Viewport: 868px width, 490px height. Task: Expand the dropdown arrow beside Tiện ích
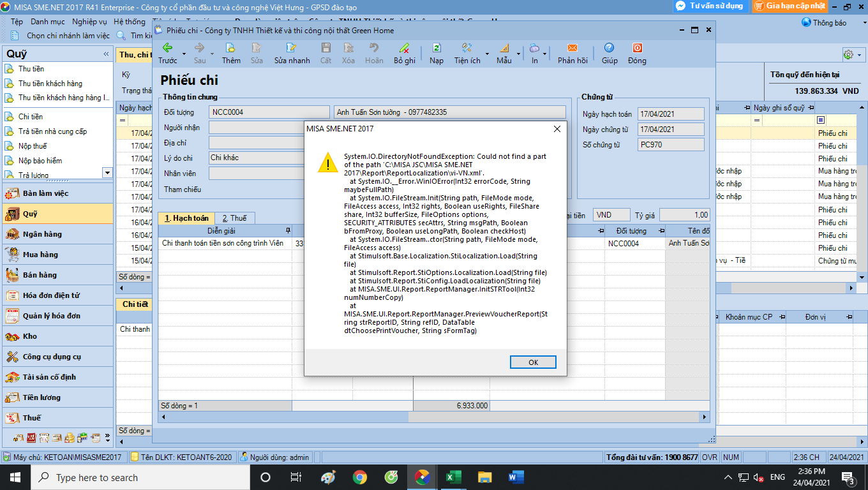coord(488,54)
